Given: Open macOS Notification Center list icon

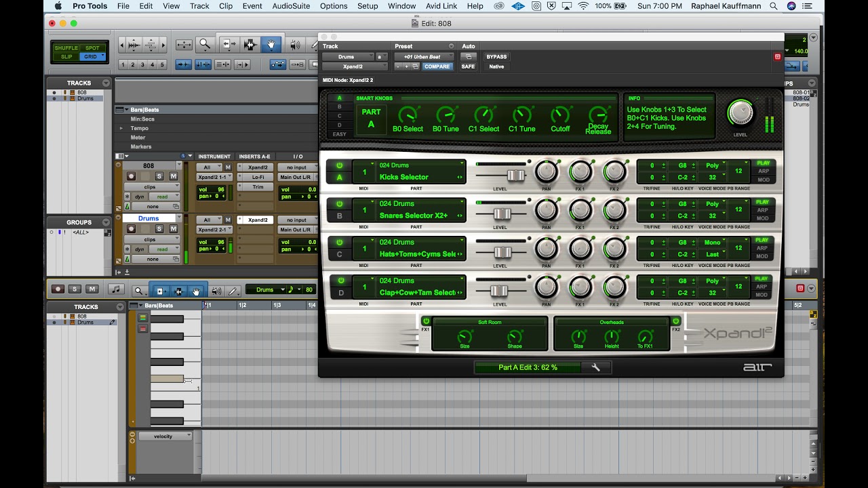Looking at the screenshot, I should click(x=808, y=6).
